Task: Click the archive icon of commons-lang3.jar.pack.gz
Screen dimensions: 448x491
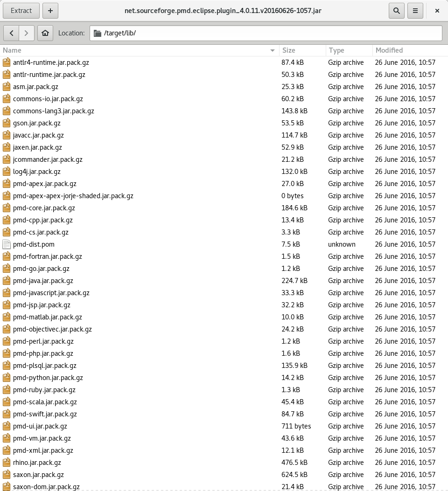Action: pos(6,111)
